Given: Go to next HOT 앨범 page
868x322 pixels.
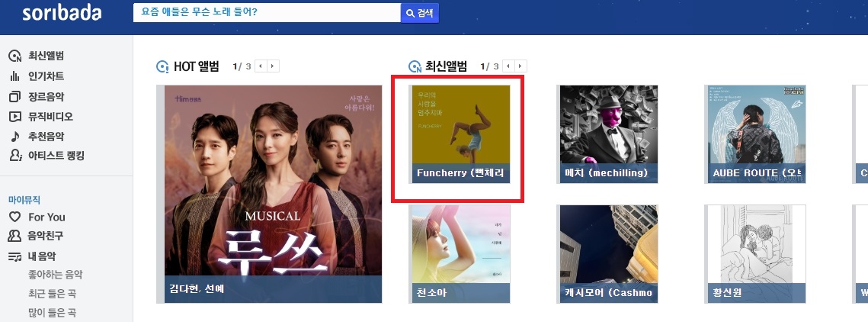Looking at the screenshot, I should click(274, 66).
